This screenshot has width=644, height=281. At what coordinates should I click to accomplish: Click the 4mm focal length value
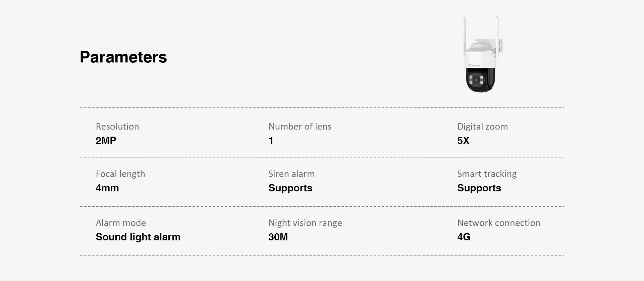pos(107,188)
